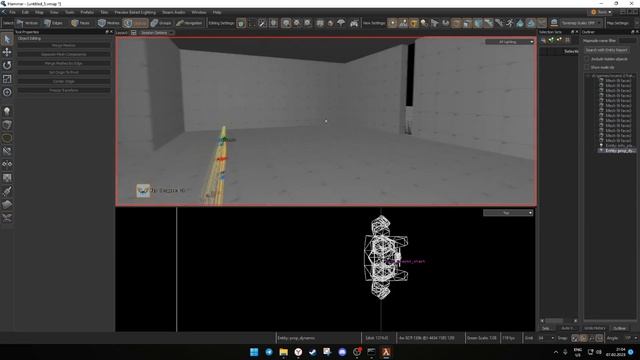The image size is (640, 360).
Task: Select the Mirror tool
Action: pyautogui.click(x=7, y=164)
